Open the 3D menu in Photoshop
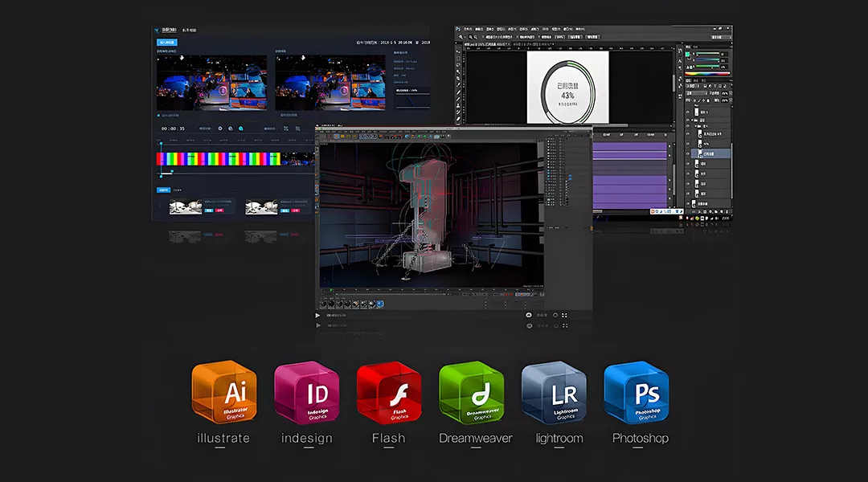Viewport: 868px width, 482px height. 545,29
